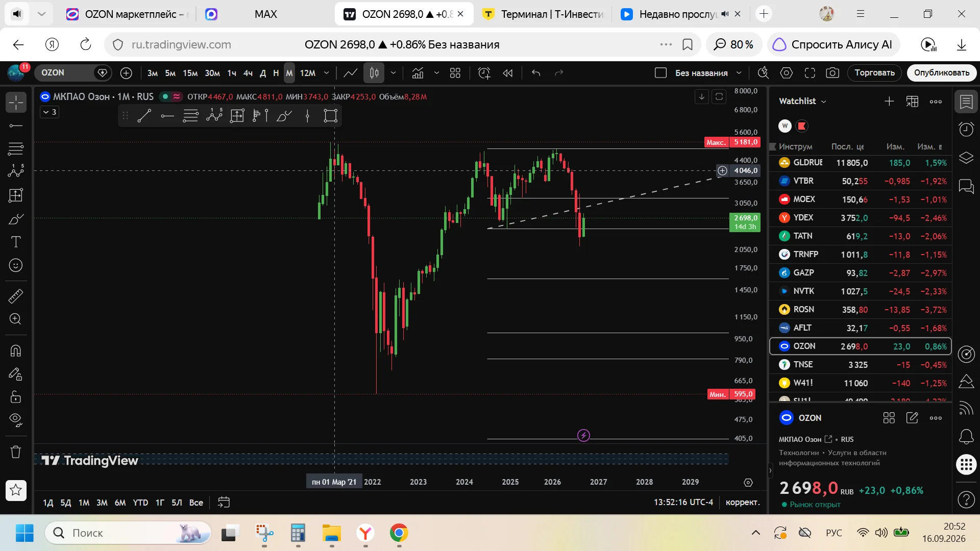Viewport: 980px width, 551px height.
Task: Add a symbol to compare with plus button
Action: [x=126, y=73]
